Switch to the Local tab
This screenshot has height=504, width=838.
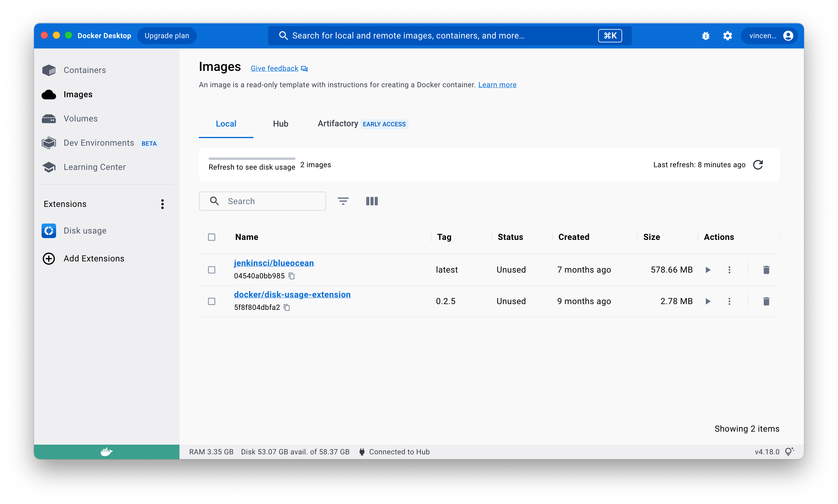pos(226,124)
